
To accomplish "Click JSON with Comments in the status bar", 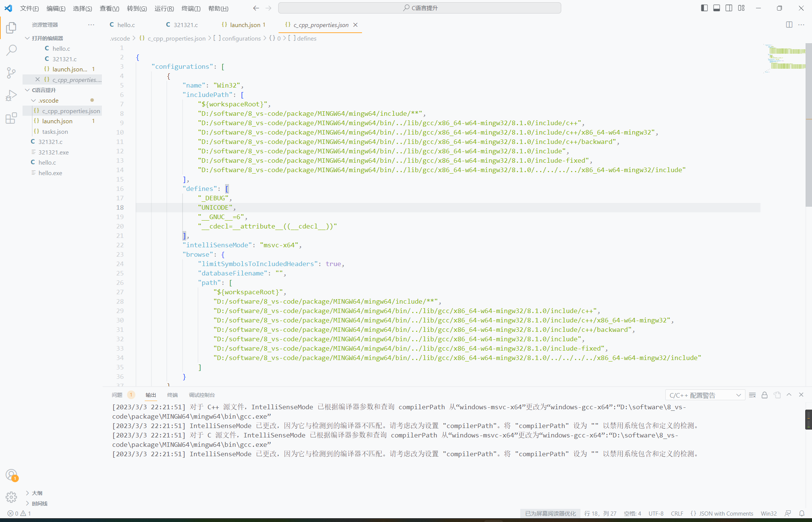I will coord(721,513).
